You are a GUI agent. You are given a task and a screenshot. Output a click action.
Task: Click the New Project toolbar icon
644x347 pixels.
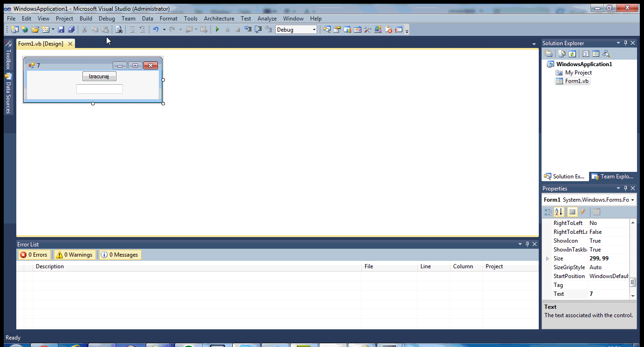[x=14, y=30]
